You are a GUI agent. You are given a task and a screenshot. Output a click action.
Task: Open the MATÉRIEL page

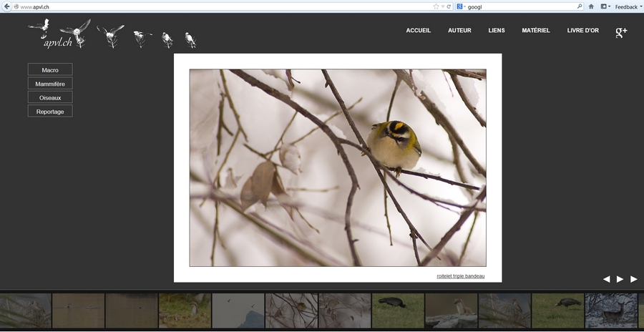coord(536,31)
